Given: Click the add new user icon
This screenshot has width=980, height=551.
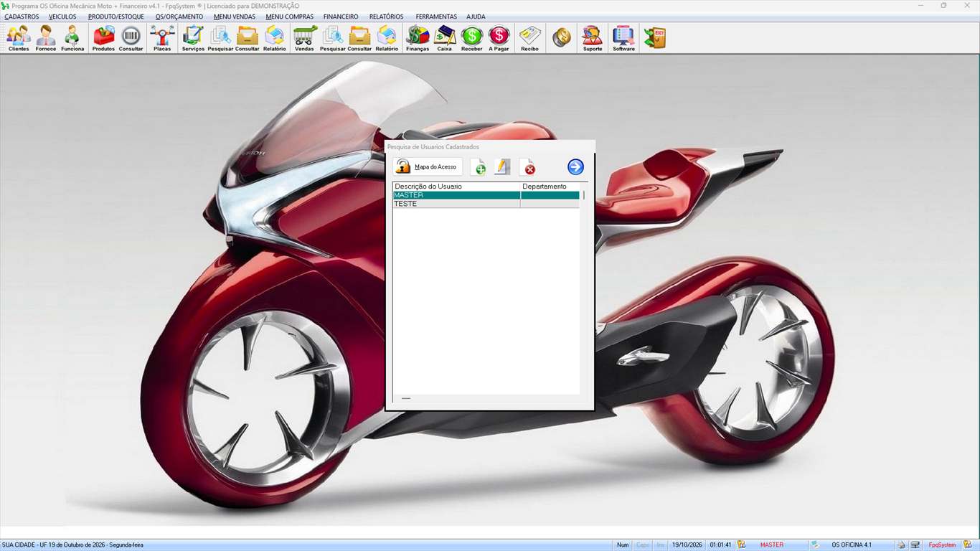Looking at the screenshot, I should 478,167.
